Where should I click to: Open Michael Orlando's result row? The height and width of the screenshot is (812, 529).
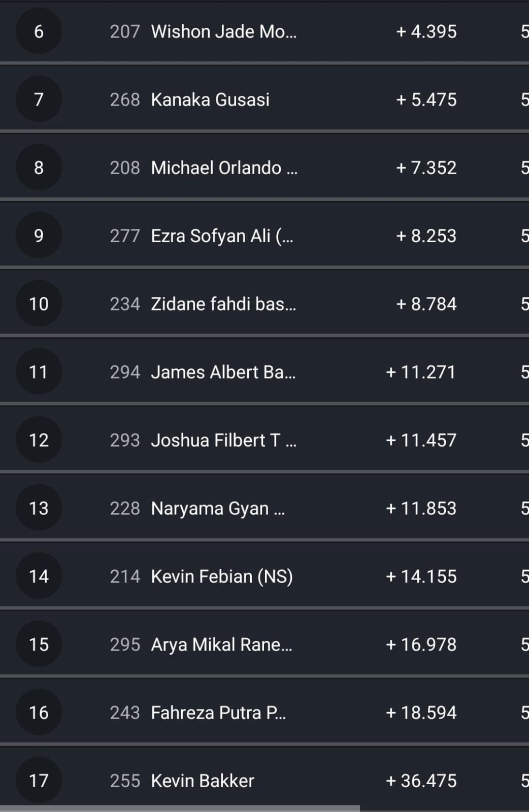coord(224,168)
